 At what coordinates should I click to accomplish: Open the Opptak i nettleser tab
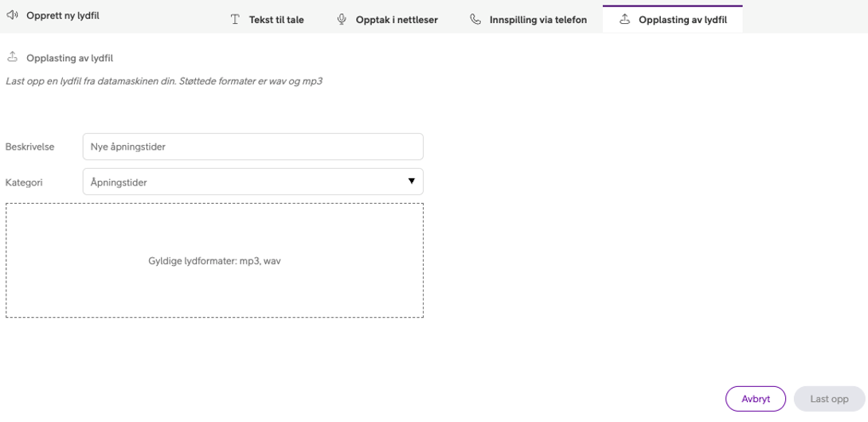pos(397,20)
